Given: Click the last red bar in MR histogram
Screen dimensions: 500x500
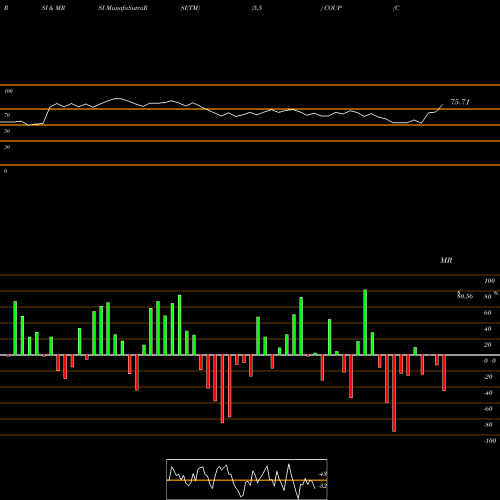Looking at the screenshot, I should 444,373.
